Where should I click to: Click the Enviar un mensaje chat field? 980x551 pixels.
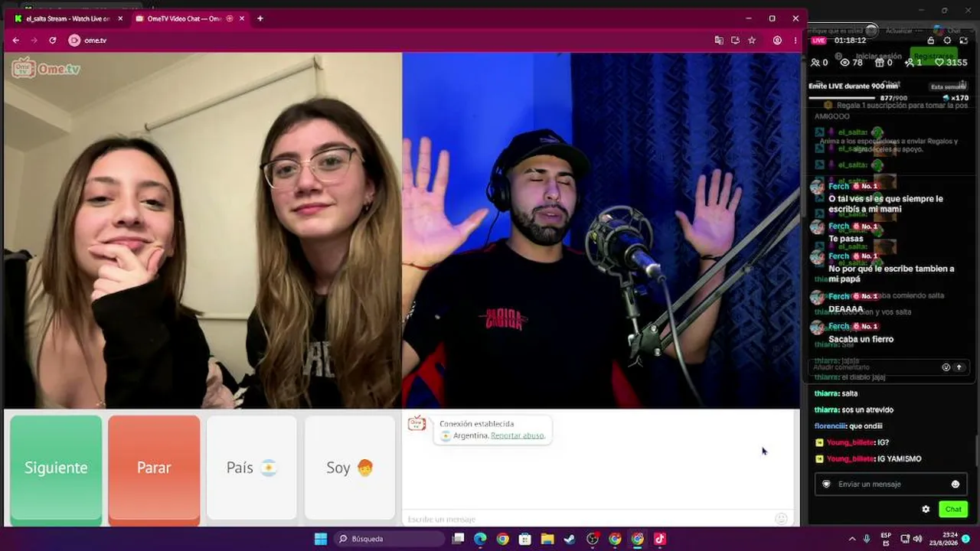coord(890,484)
